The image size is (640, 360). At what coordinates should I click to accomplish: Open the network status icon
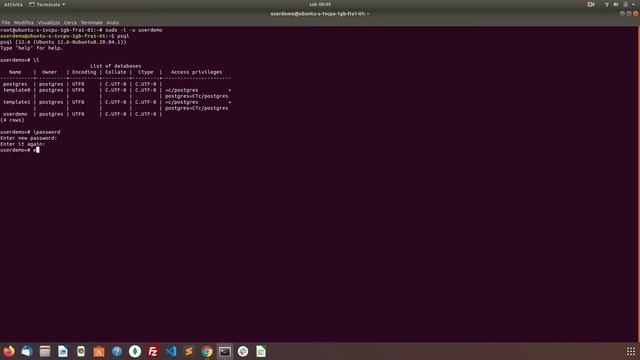[607, 4]
